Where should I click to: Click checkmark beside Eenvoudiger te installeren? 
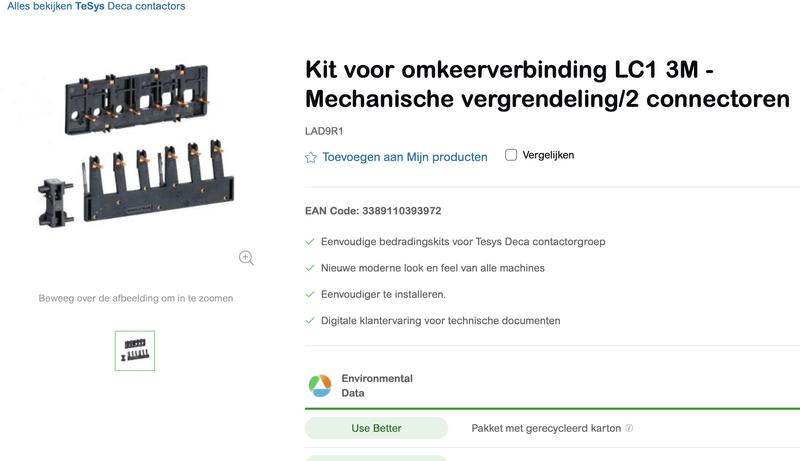pyautogui.click(x=310, y=294)
